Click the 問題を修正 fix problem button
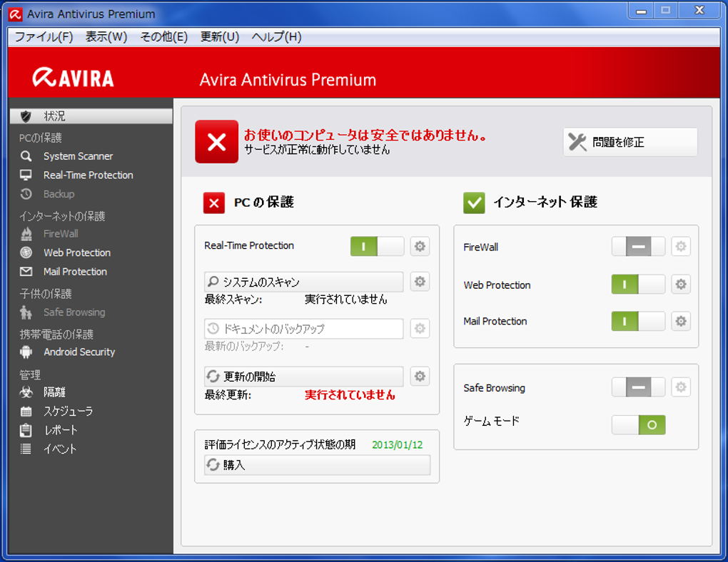 coord(630,142)
